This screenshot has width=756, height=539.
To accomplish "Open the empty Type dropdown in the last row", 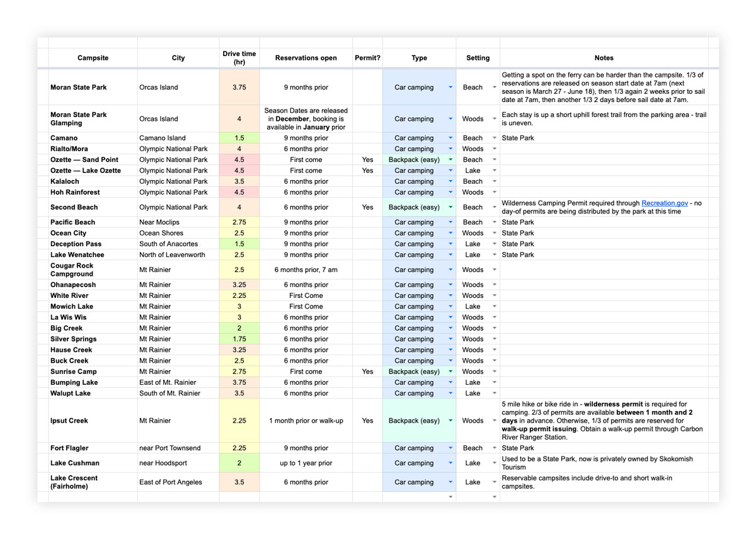I will click(450, 497).
